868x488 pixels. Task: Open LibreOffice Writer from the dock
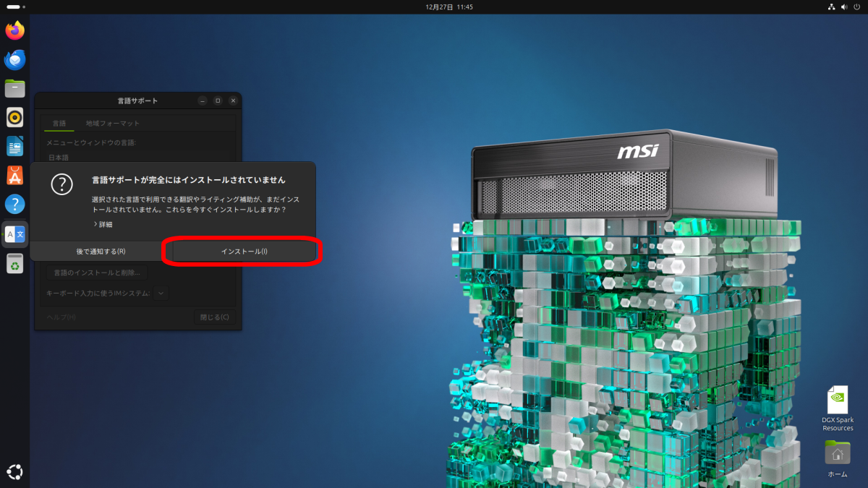click(x=14, y=146)
